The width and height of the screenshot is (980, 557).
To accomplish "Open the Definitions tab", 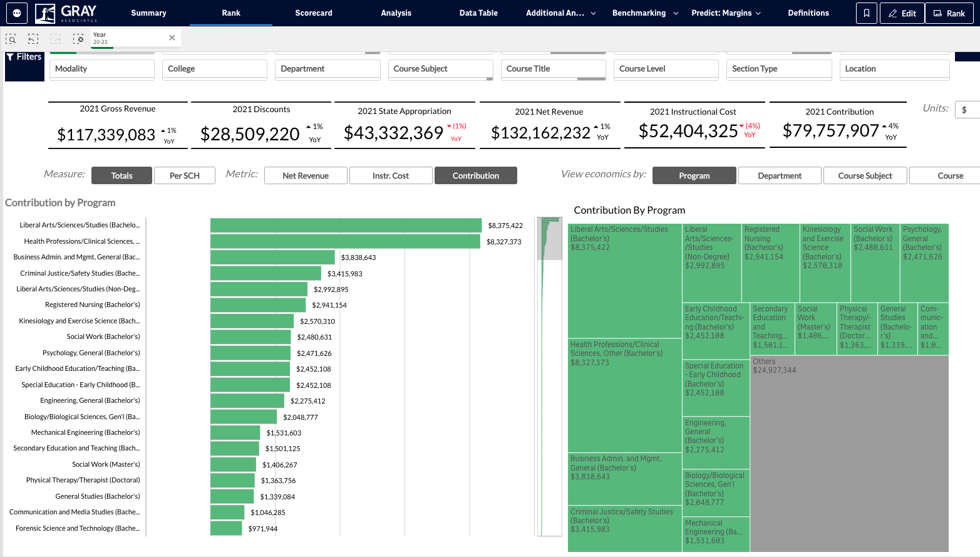I will tap(808, 13).
